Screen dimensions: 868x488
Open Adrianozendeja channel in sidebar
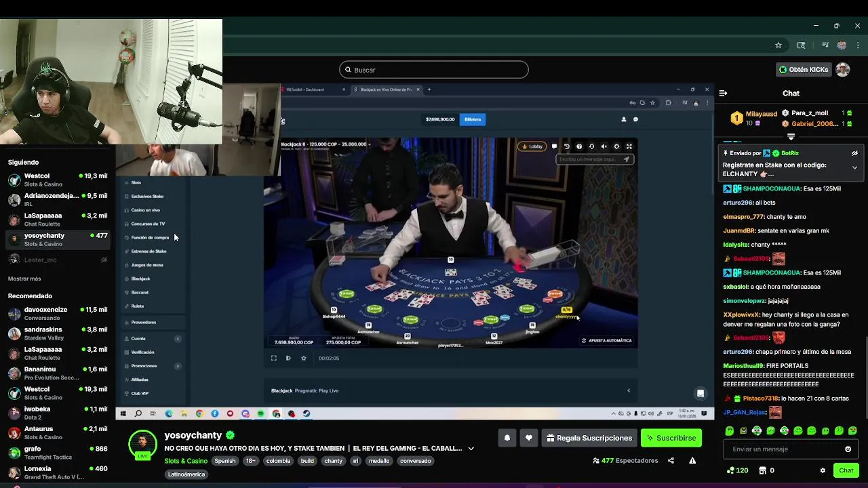point(57,199)
